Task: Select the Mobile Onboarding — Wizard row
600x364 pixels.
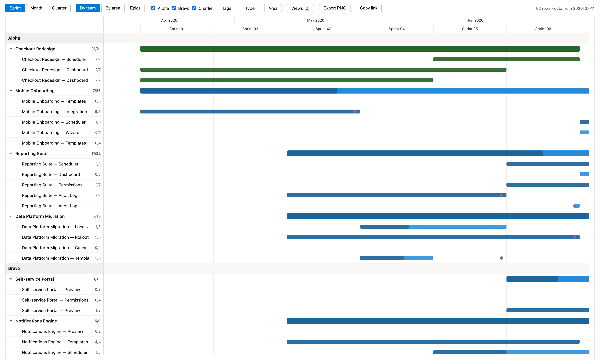Action: [x=54, y=132]
